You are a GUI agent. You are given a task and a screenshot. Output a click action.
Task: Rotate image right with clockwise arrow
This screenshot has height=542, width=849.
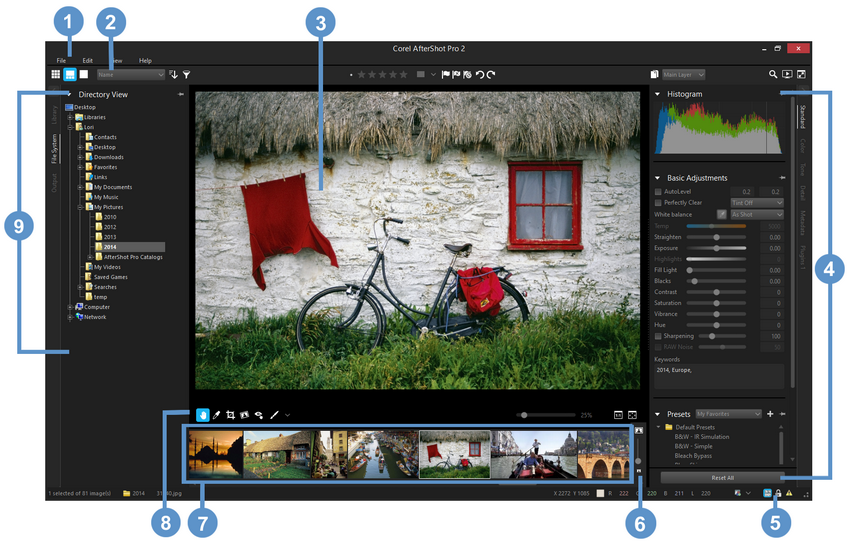point(492,74)
